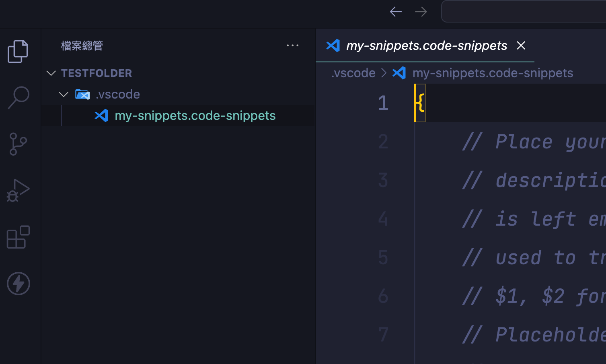
Task: Click the file icon next to my-snippets.code-snippets
Action: click(101, 115)
